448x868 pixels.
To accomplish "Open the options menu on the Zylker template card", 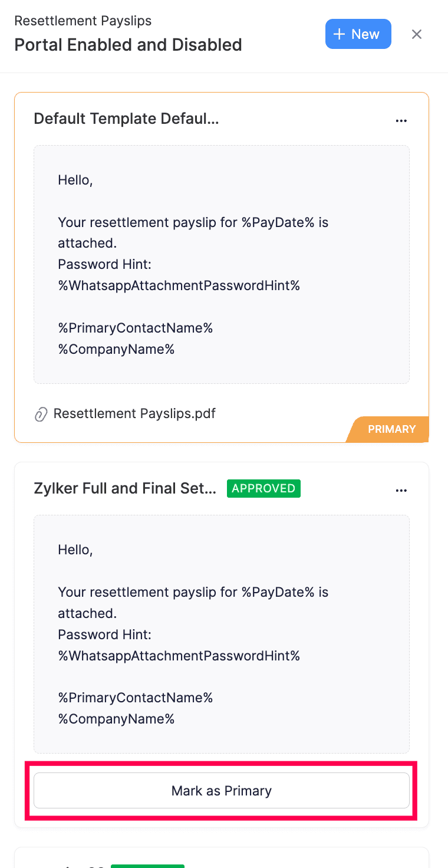I will click(401, 489).
